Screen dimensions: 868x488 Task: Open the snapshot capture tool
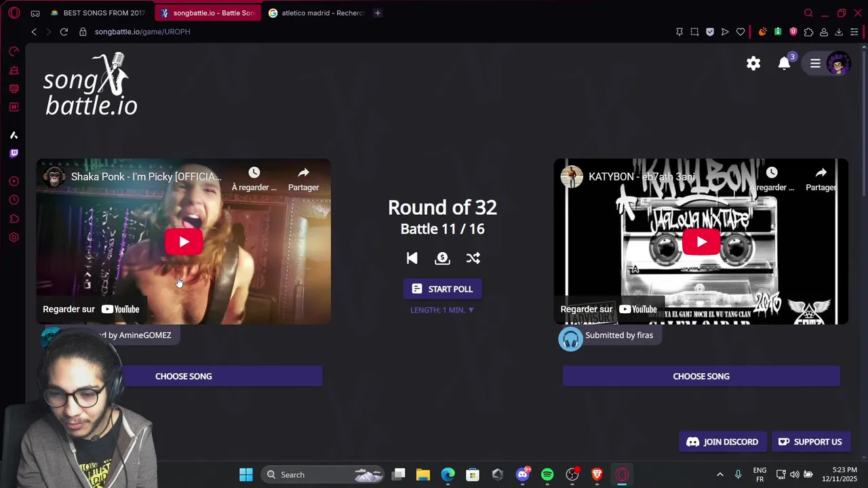click(694, 32)
